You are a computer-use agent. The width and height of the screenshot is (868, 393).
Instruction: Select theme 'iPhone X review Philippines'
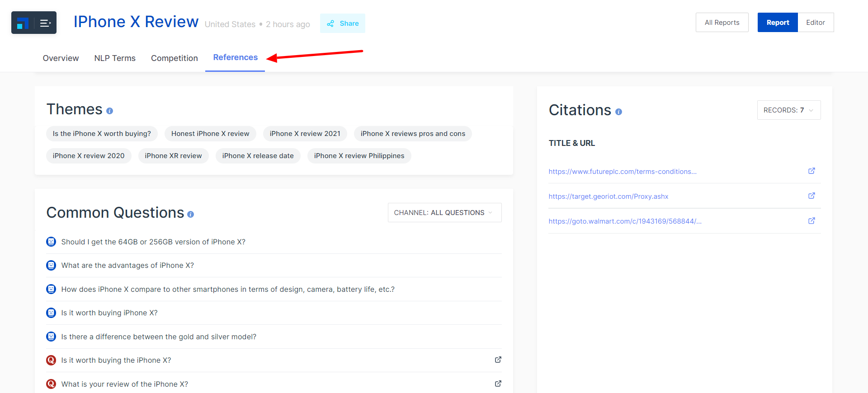pos(359,156)
